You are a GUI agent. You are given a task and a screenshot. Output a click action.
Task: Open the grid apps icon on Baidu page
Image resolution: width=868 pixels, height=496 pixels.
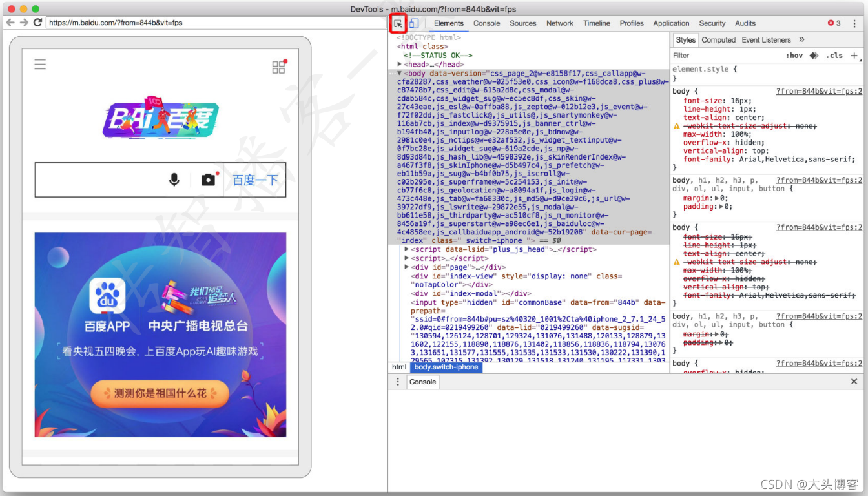(278, 67)
